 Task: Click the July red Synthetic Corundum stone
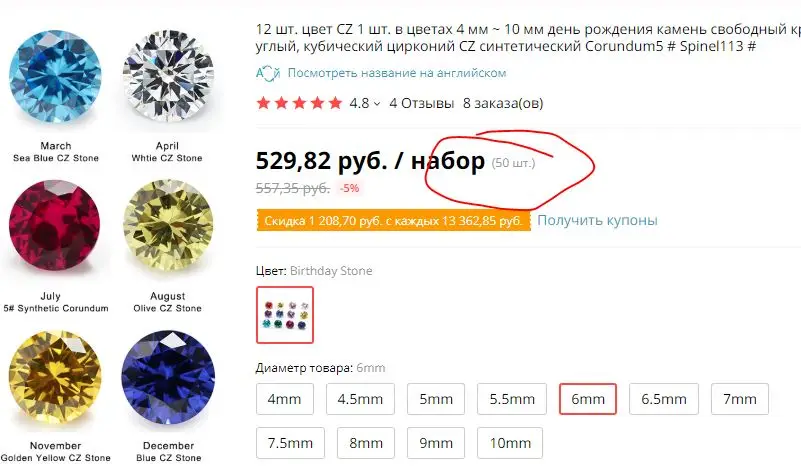[x=54, y=225]
